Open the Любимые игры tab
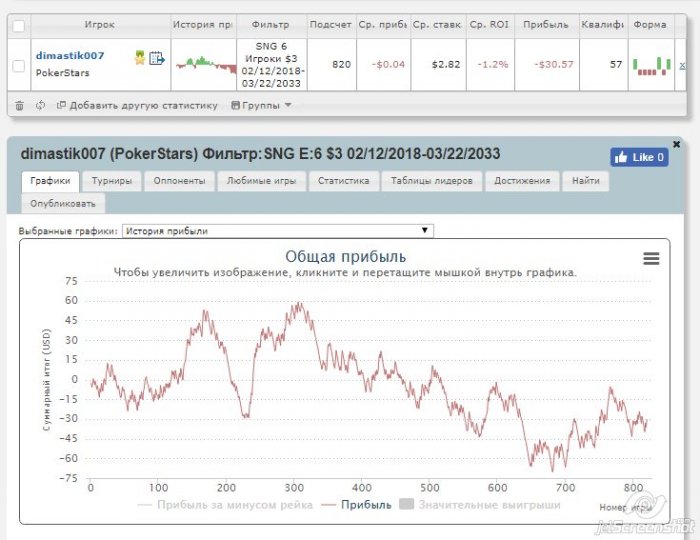 [x=262, y=181]
